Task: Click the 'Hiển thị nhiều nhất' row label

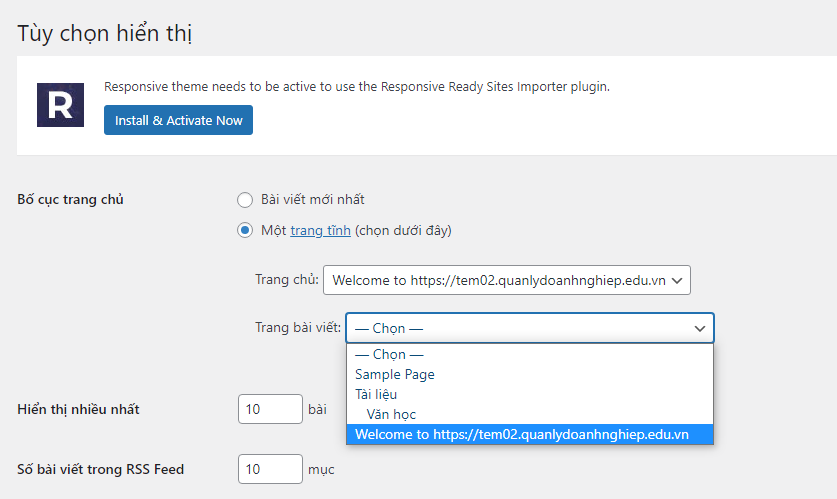Action: [x=79, y=409]
